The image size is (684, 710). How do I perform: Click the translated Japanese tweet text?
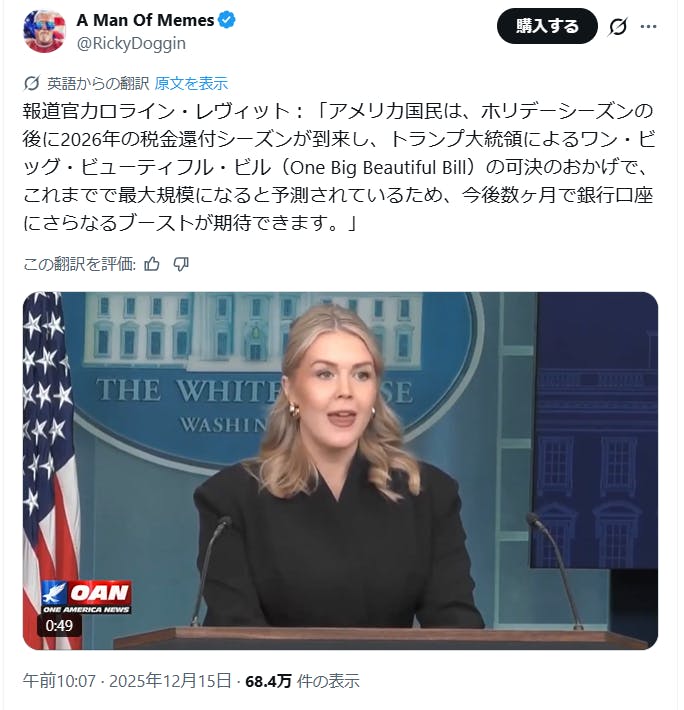[340, 167]
